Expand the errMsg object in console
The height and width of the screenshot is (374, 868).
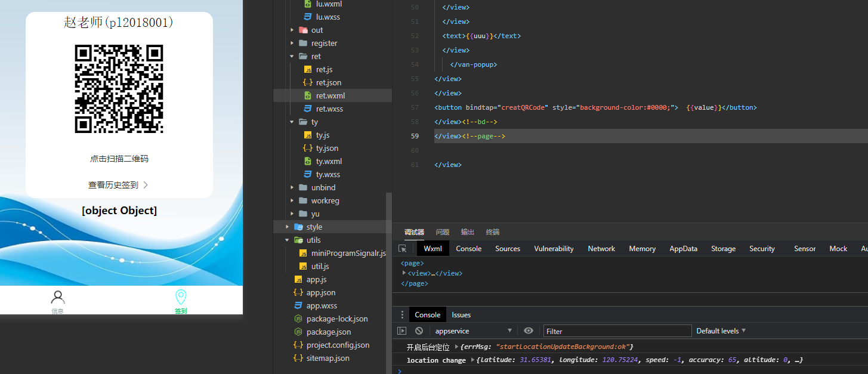pyautogui.click(x=457, y=347)
